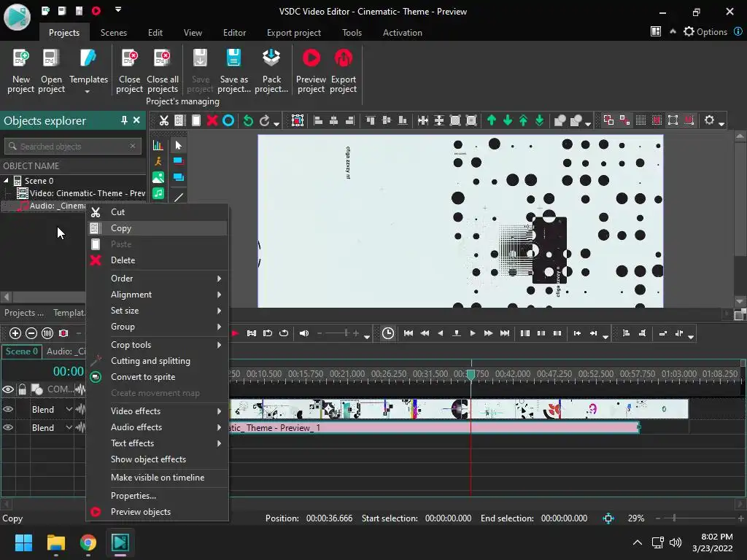Open File Explorer in the taskbar
The width and height of the screenshot is (747, 560).
tap(55, 542)
